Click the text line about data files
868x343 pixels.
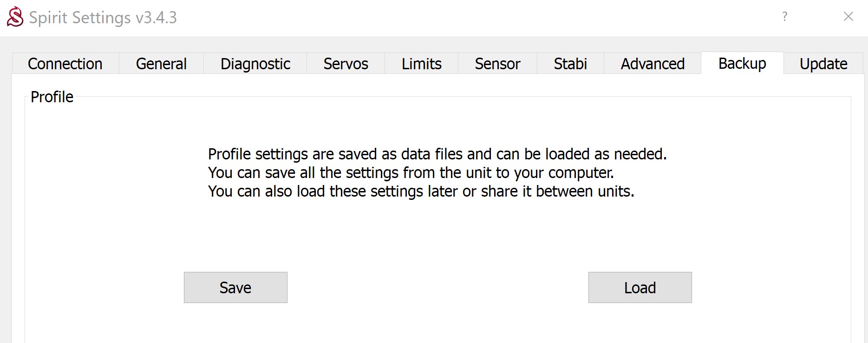(x=437, y=154)
